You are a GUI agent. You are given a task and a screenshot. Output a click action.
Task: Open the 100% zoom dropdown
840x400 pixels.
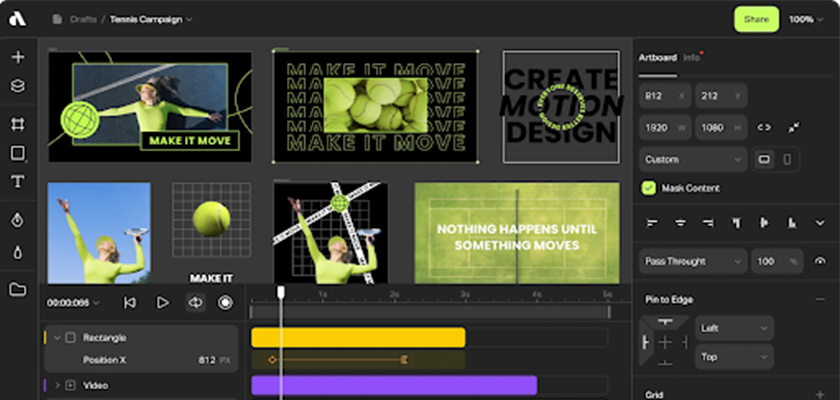tap(806, 19)
